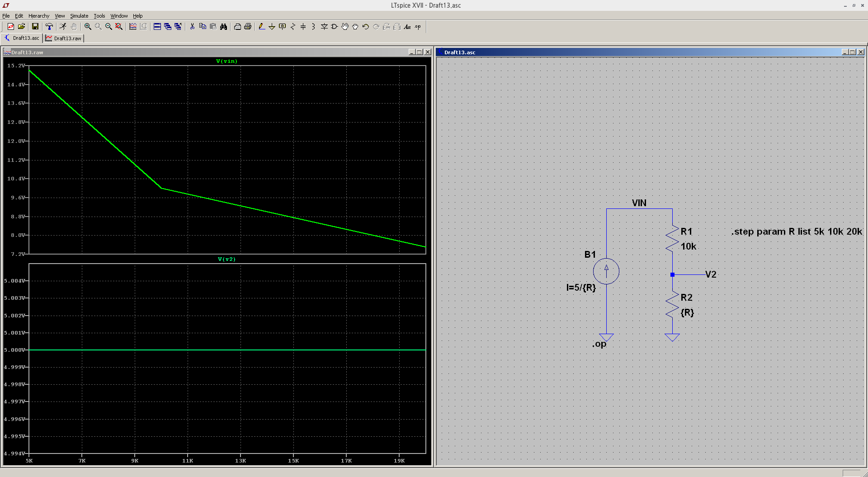Image resolution: width=868 pixels, height=477 pixels.
Task: Click the V(v2) trace label
Action: [226, 260]
